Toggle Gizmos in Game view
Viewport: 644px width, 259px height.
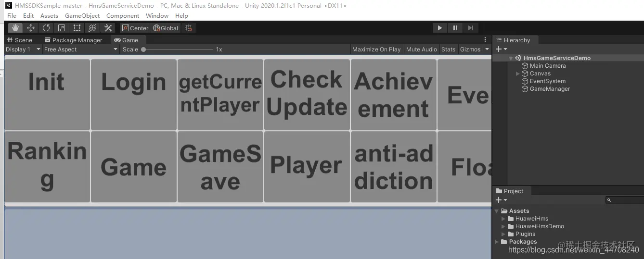[470, 49]
